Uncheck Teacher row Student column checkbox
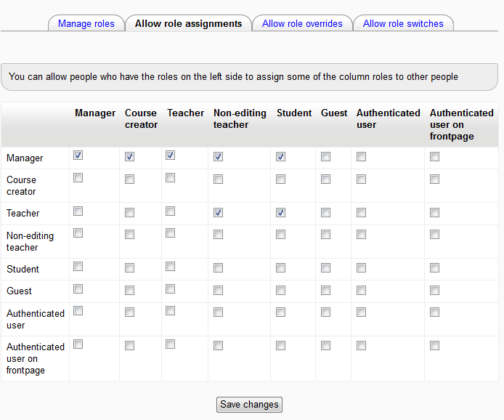 (x=281, y=212)
